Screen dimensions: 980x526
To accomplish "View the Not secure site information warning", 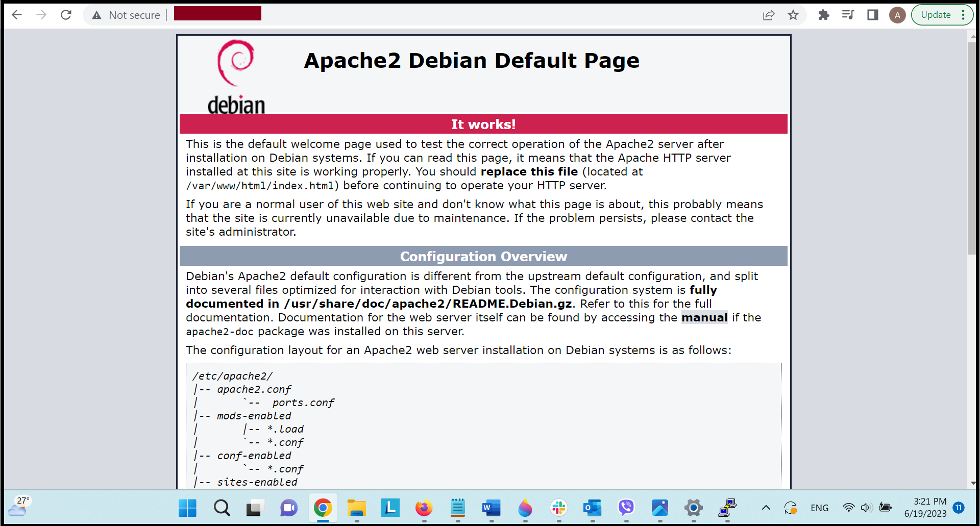I will click(x=126, y=15).
